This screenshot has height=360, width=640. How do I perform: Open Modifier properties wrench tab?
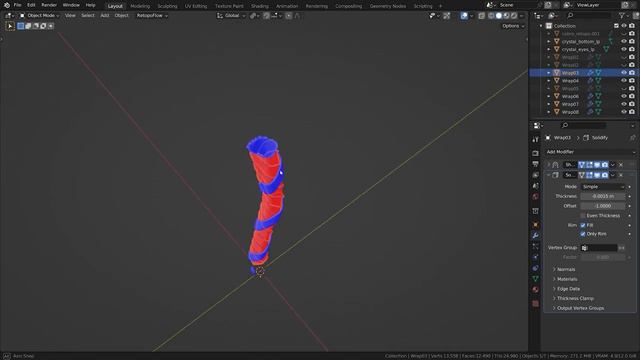click(x=536, y=236)
